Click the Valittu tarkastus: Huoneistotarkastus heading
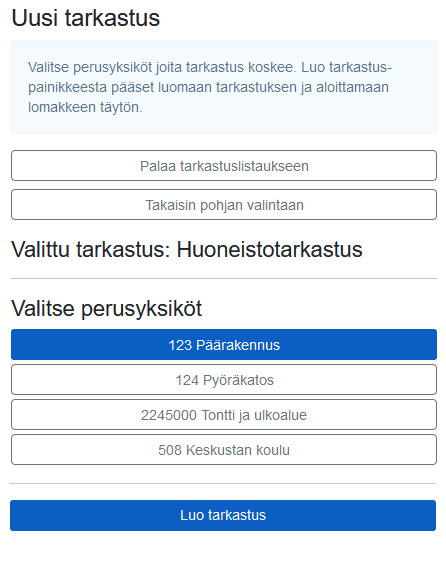The width and height of the screenshot is (446, 564). [187, 249]
